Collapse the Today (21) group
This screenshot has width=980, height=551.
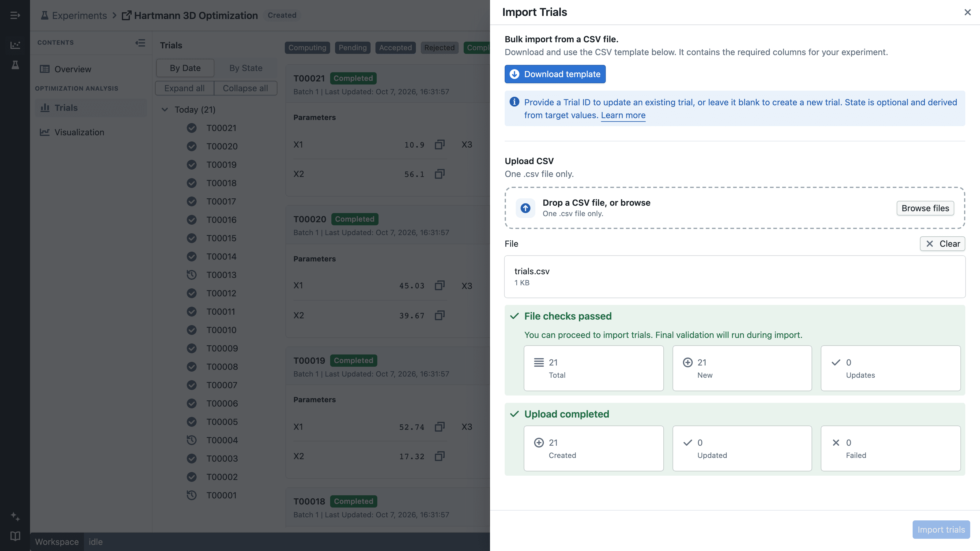pos(165,110)
